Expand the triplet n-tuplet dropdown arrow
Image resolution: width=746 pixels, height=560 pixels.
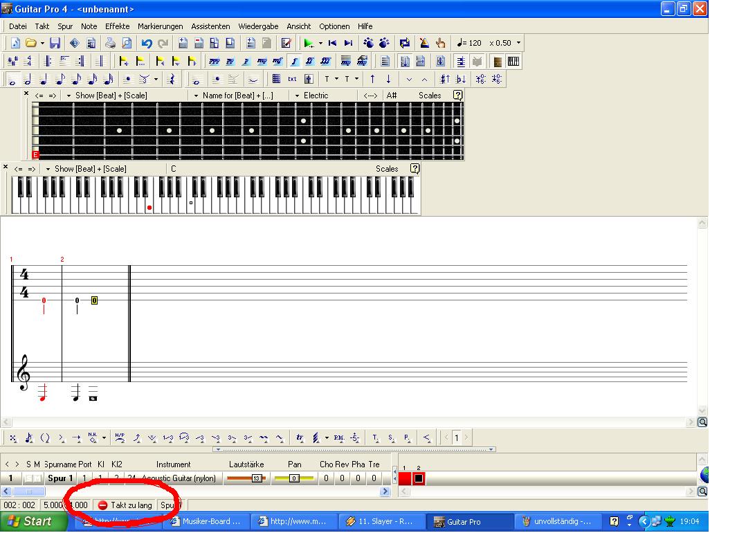point(156,79)
